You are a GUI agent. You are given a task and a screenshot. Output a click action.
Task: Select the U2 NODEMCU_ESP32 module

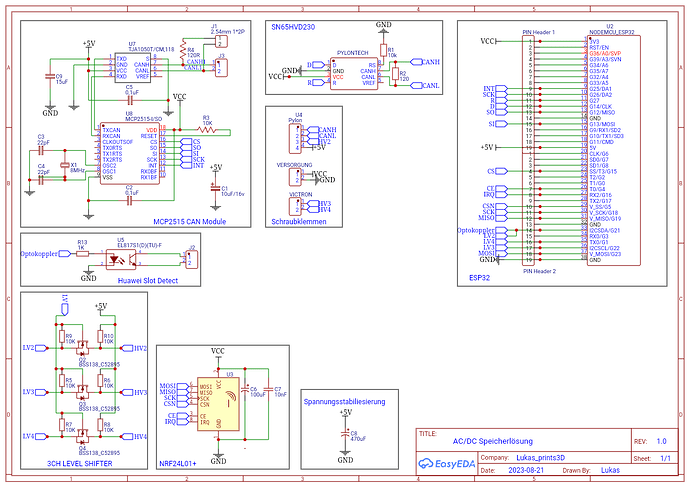(x=613, y=150)
